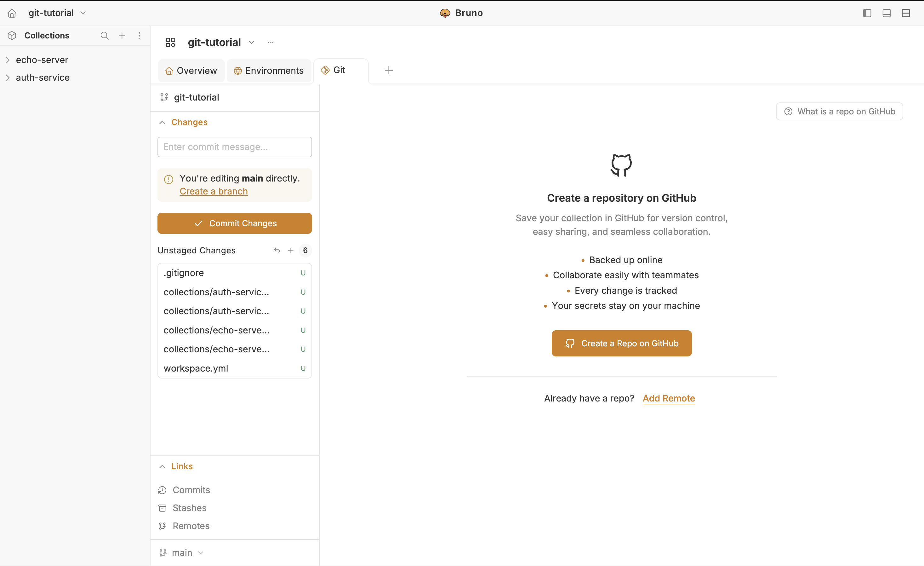The height and width of the screenshot is (566, 924).
Task: Open a new tab with plus icon
Action: pos(389,70)
